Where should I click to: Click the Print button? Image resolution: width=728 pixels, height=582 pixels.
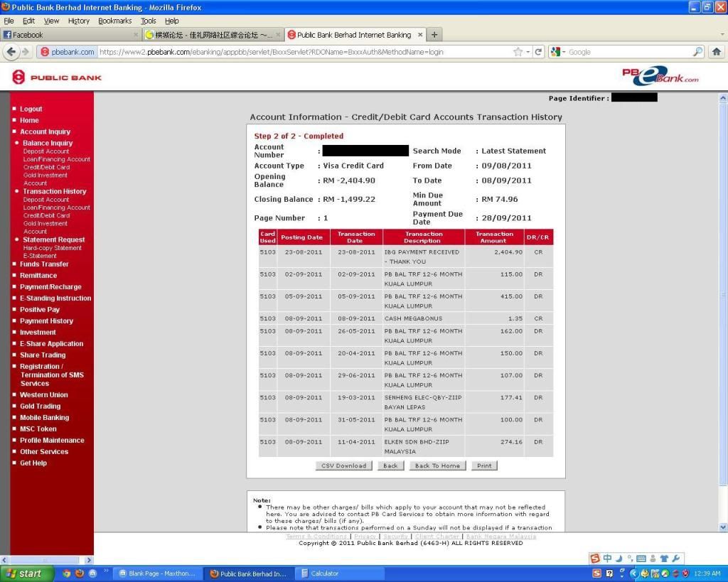[x=484, y=466]
